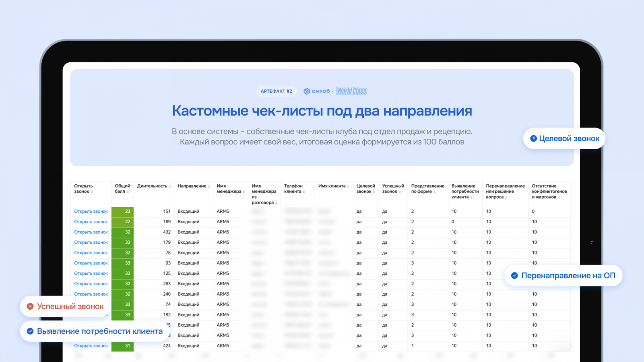Image resolution: width=644 pixels, height=362 pixels.
Task: Click the sort arrows next to Направление
Action: (x=209, y=187)
